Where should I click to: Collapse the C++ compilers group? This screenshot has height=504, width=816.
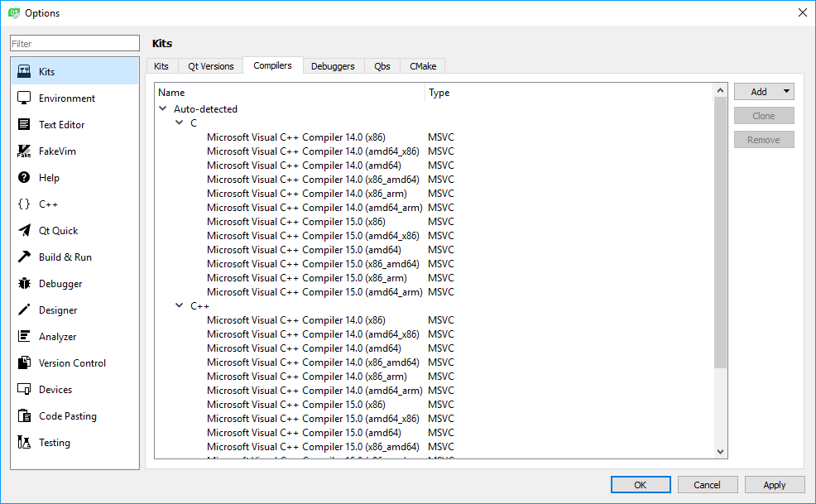pos(180,305)
